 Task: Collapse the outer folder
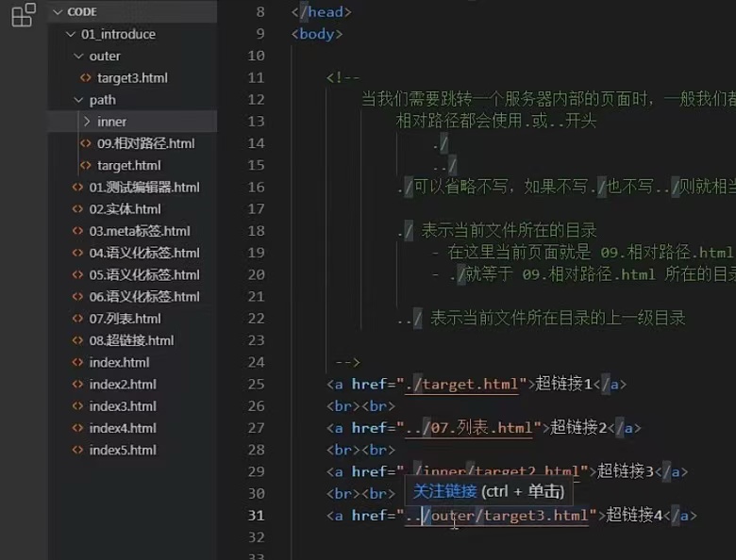tap(78, 57)
